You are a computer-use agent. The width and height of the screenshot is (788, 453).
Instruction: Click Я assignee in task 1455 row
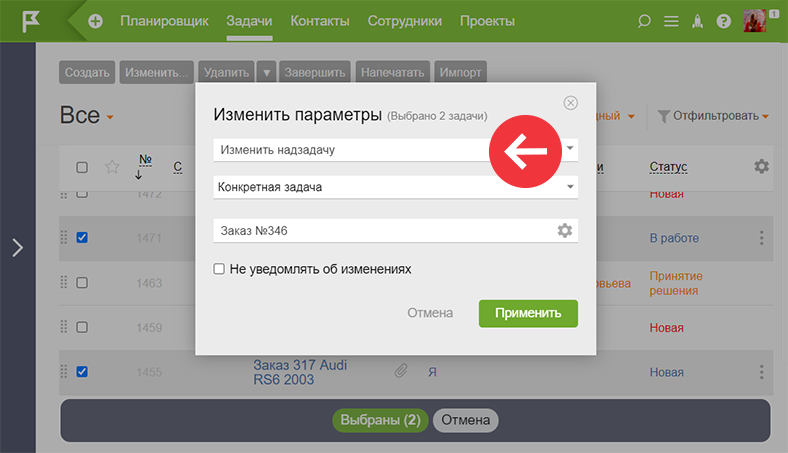click(432, 372)
